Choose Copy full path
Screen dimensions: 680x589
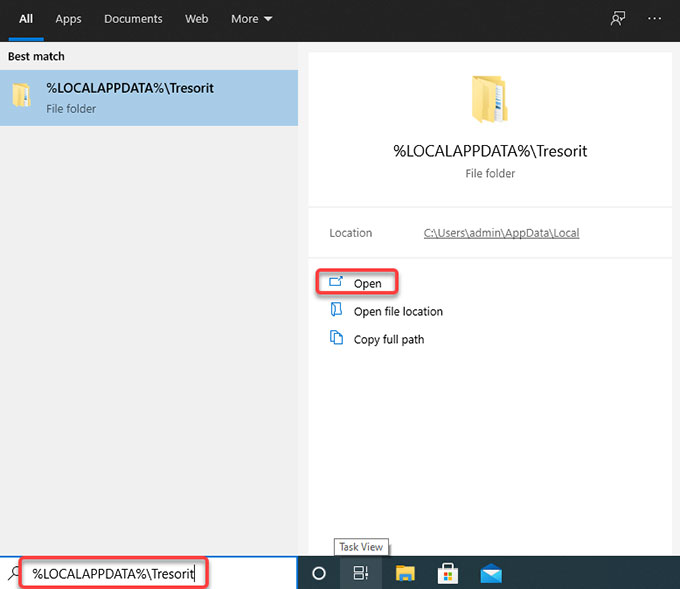click(389, 339)
